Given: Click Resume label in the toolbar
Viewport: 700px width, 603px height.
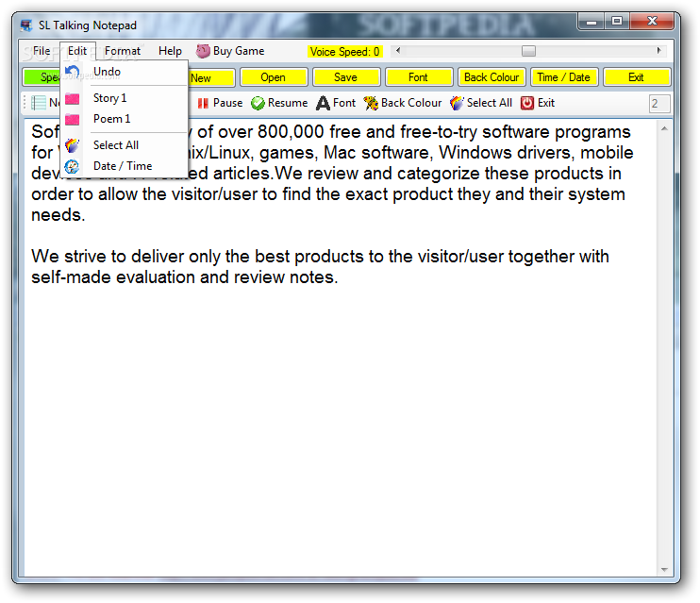Looking at the screenshot, I should (x=288, y=103).
